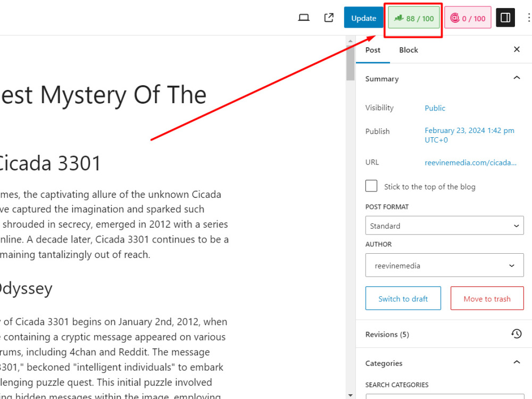Click the revisions clock icon
The width and height of the screenshot is (532, 399).
517,334
